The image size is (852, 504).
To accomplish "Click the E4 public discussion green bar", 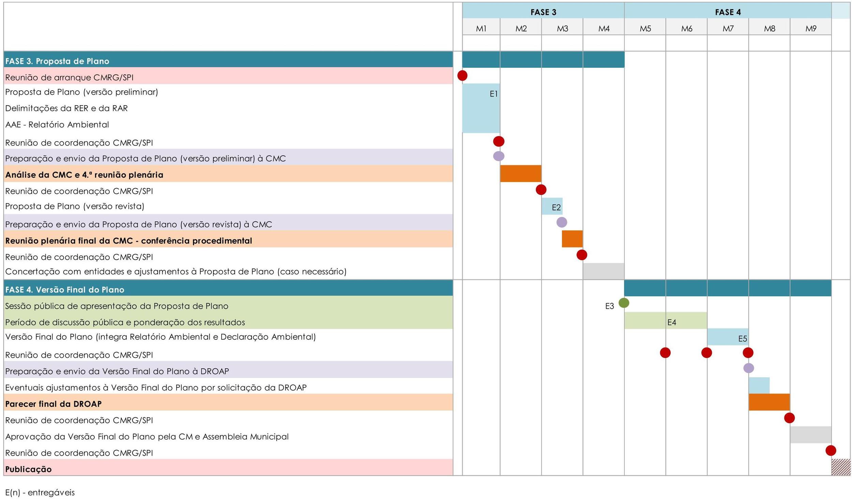I will [x=665, y=320].
